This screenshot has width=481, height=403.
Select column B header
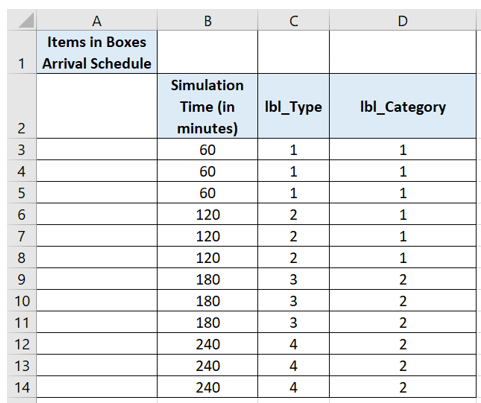207,21
